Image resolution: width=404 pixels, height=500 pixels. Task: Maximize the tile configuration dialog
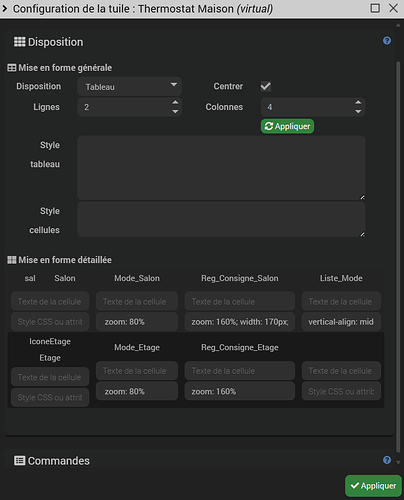[375, 8]
